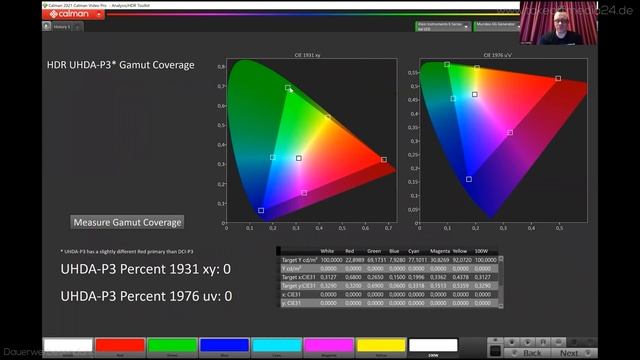The image size is (640, 360).
Task: Select the cyan color patch swatch
Action: [x=277, y=346]
